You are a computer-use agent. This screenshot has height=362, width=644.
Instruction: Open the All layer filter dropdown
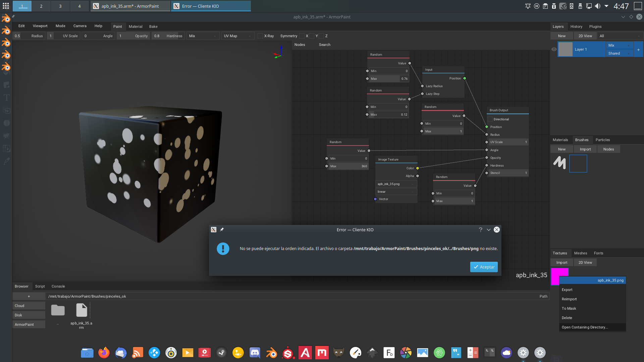pos(620,36)
